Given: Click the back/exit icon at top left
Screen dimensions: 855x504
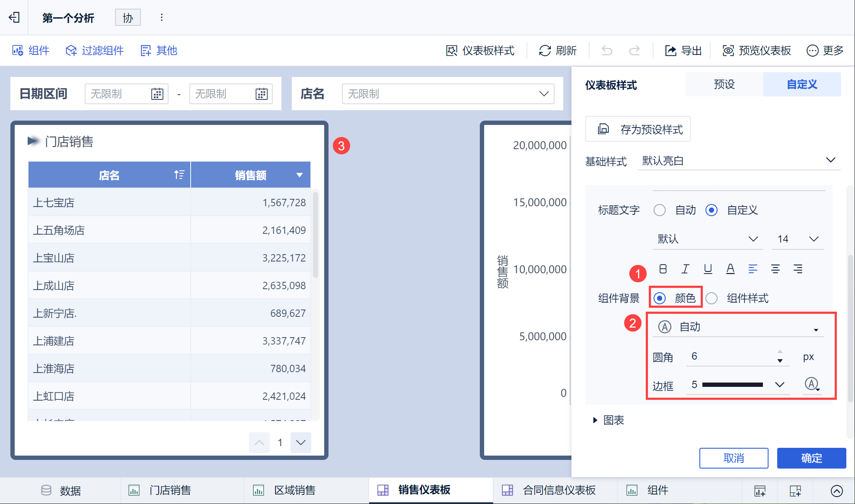Looking at the screenshot, I should point(14,17).
